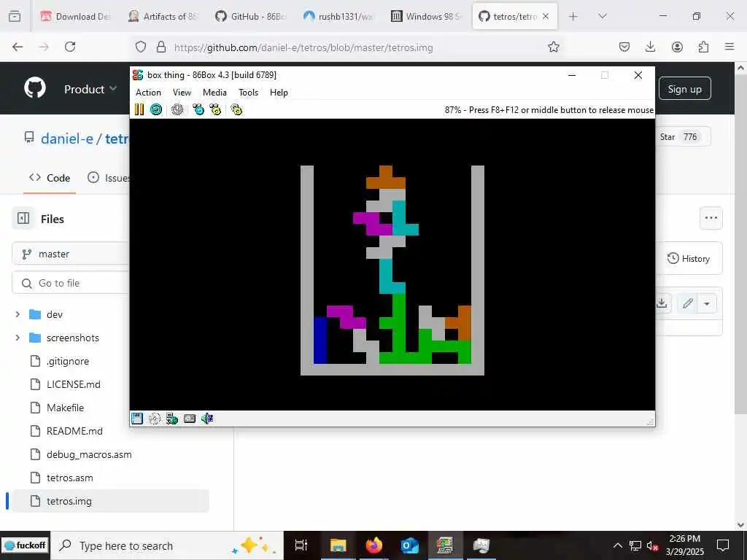This screenshot has width=747, height=560.
Task: Click the site padlock icon
Action: 161,47
